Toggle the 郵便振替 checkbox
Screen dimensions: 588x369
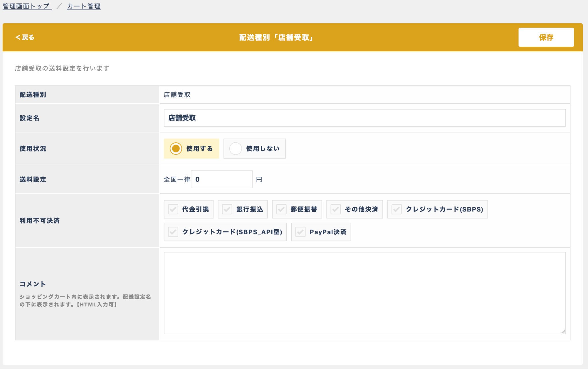tap(281, 209)
